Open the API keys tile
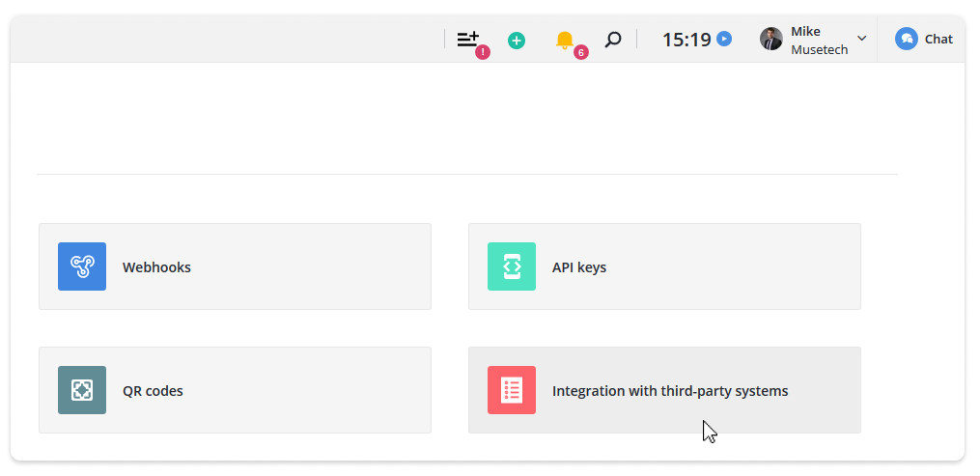This screenshot has height=476, width=980. [664, 266]
